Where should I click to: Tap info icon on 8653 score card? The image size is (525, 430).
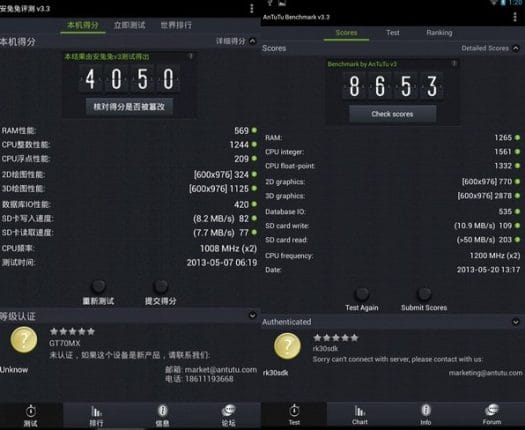tap(454, 63)
